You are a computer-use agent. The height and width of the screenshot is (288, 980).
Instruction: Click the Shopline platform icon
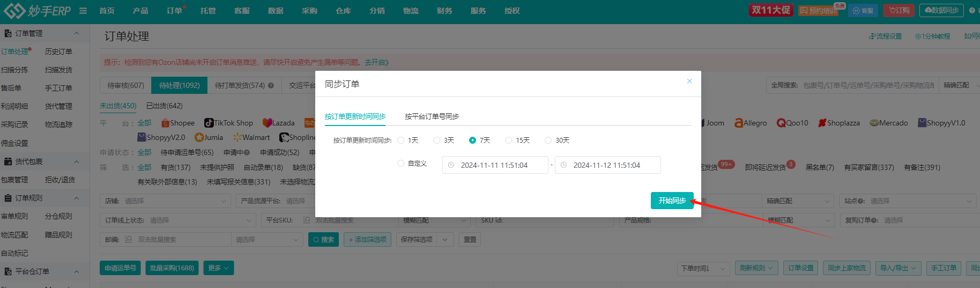coord(284,137)
